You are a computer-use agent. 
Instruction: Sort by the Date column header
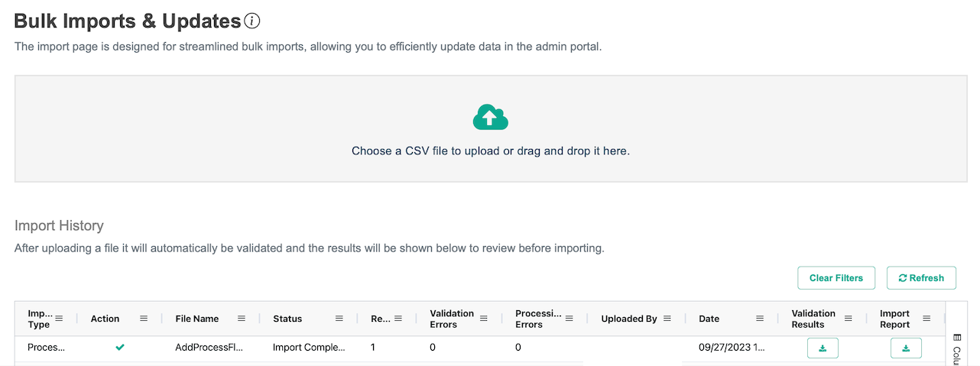[x=709, y=319]
